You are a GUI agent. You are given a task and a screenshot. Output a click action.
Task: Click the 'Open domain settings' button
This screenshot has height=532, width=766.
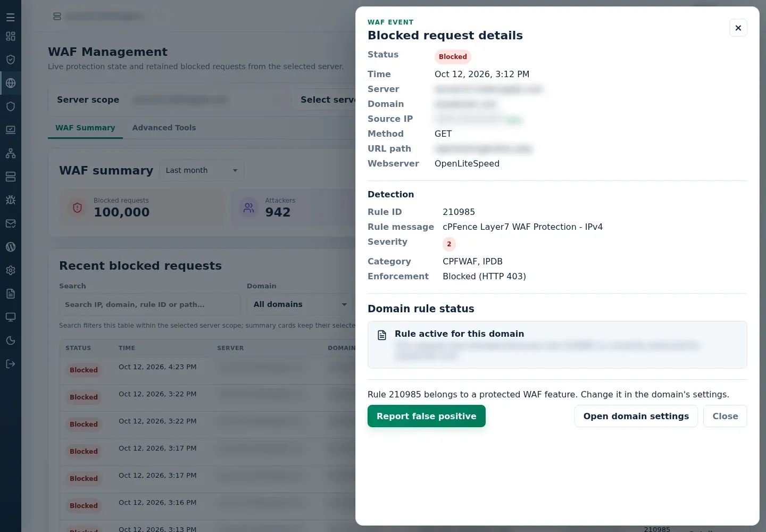pos(636,416)
